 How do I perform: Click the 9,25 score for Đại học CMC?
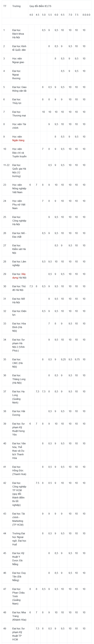pos(63,360)
